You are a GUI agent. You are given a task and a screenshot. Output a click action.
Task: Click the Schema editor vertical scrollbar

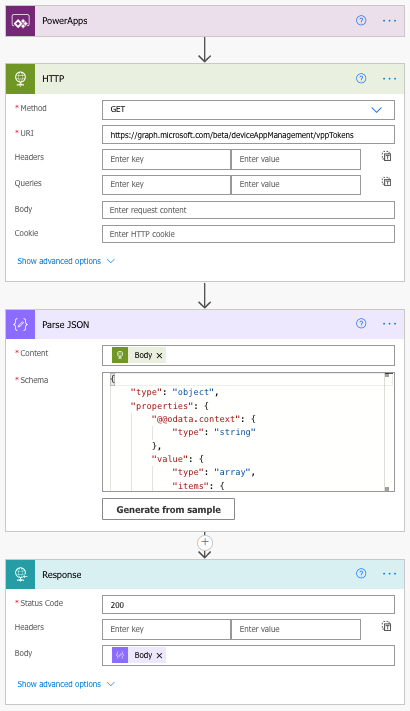(387, 432)
